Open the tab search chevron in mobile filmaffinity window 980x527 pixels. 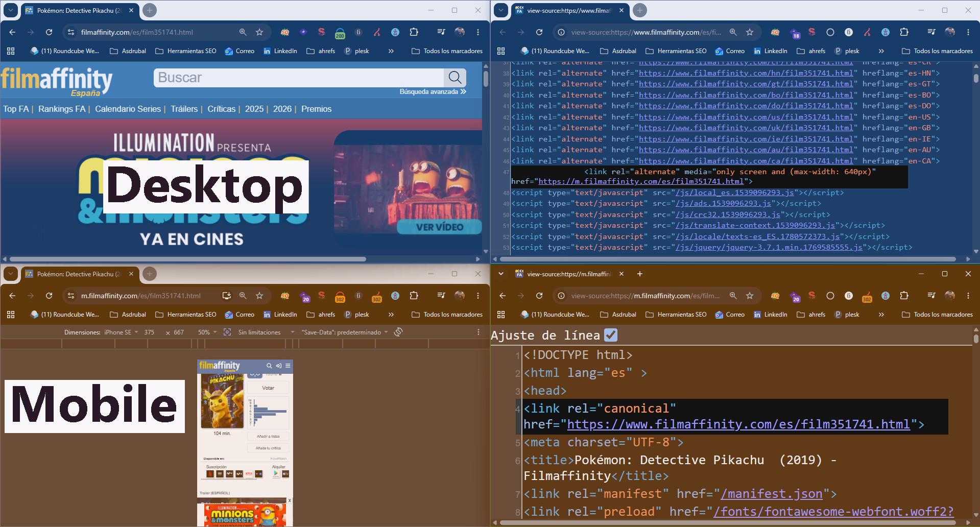tap(11, 274)
